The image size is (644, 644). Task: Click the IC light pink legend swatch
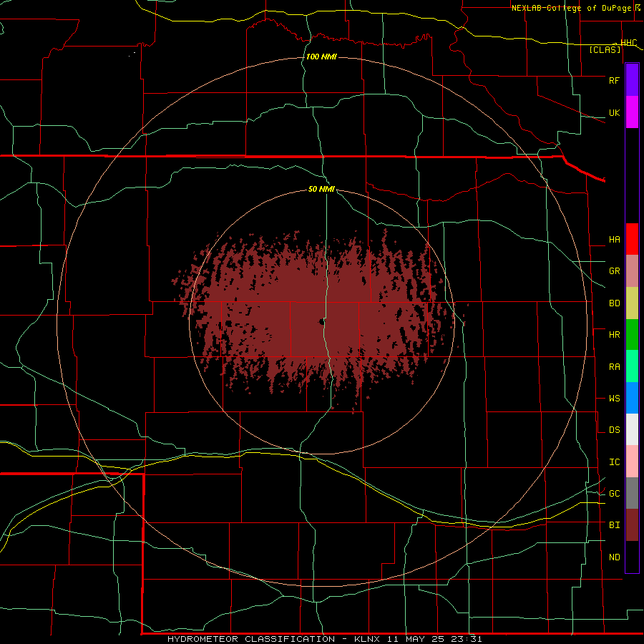coord(632,462)
